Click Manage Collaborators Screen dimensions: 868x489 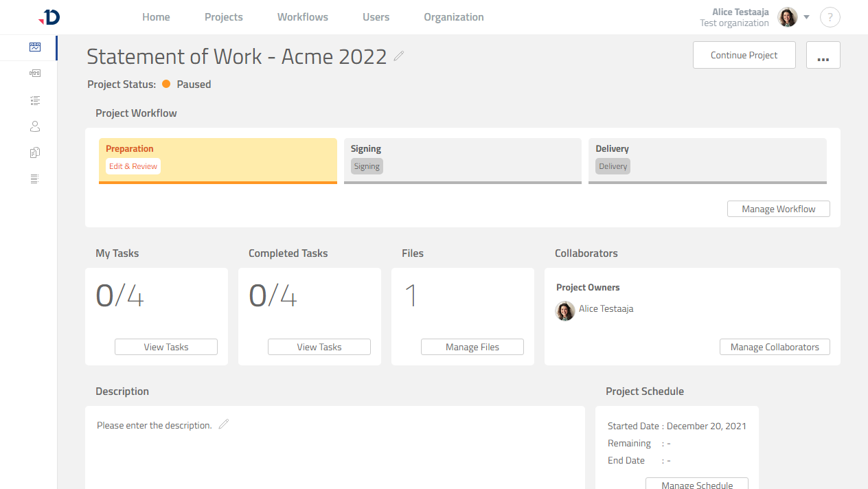click(775, 347)
